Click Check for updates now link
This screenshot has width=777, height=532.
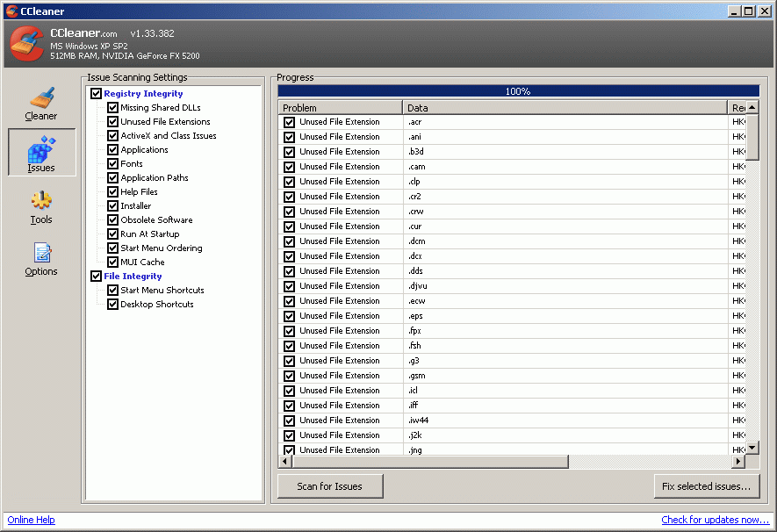(715, 520)
